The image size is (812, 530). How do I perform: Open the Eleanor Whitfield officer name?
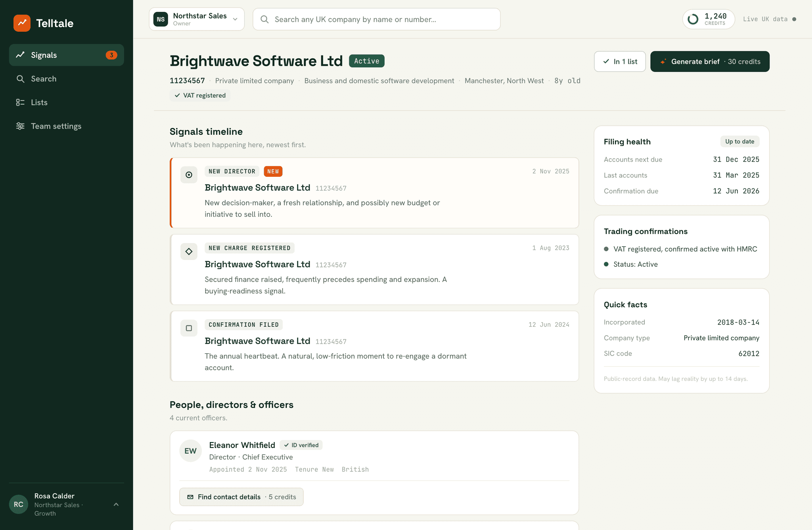pos(242,445)
